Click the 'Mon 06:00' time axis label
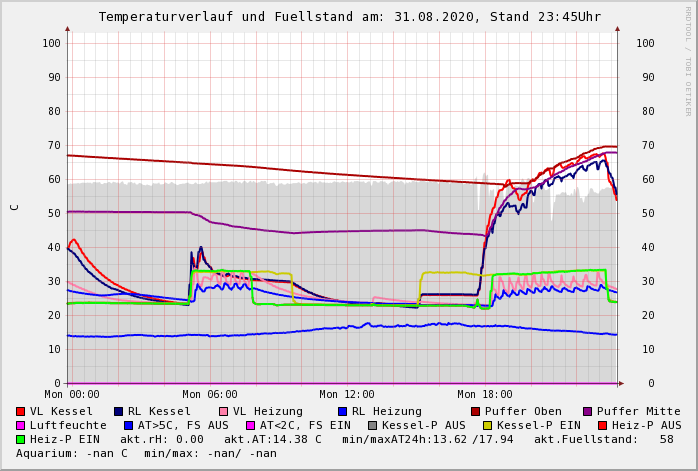The image size is (698, 471). coord(210,395)
